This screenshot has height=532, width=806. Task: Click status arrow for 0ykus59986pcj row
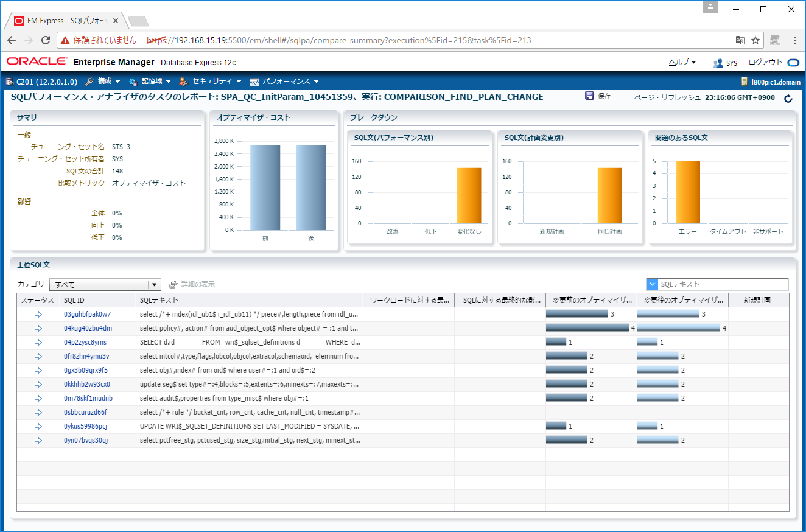pyautogui.click(x=38, y=426)
